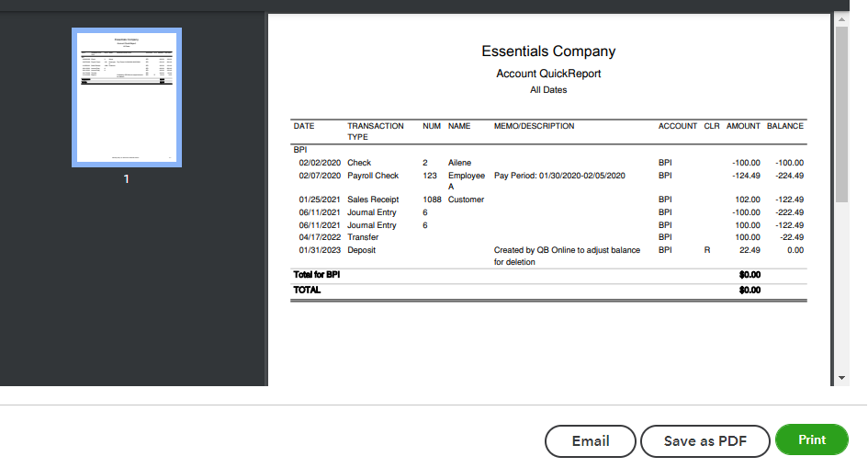868x468 pixels.
Task: Click the DATE column header
Action: (x=304, y=126)
